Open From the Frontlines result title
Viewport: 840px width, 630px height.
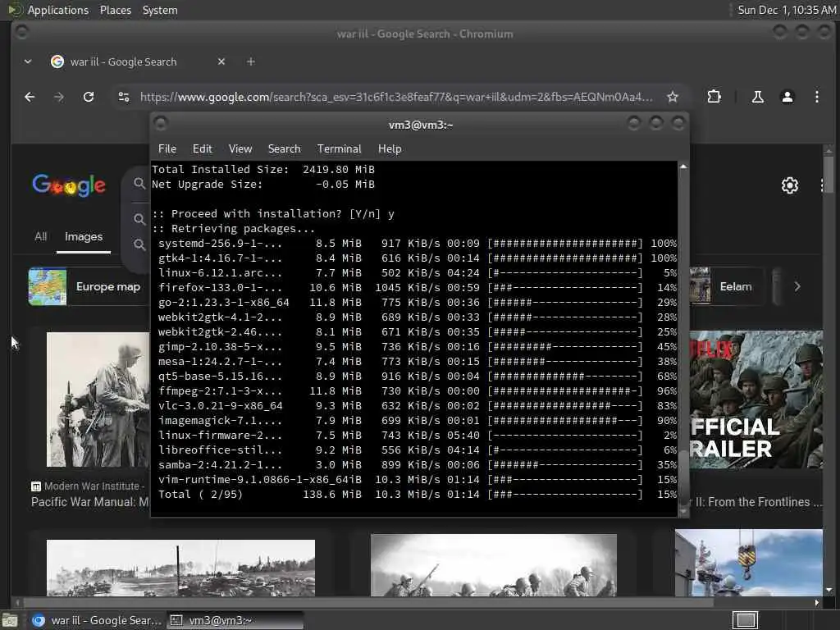click(757, 502)
